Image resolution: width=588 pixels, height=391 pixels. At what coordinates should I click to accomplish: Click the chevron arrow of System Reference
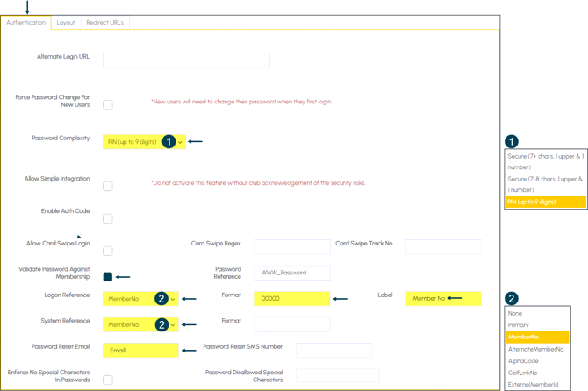(173, 324)
